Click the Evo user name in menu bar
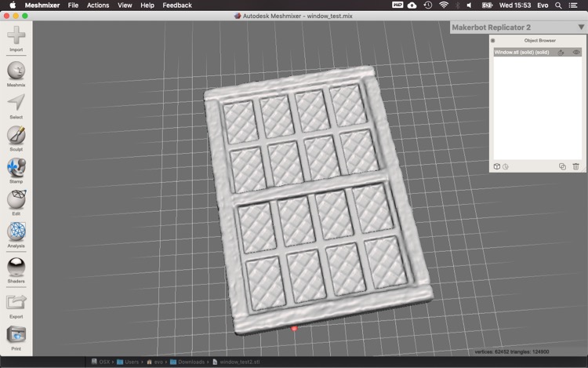588x368 pixels. tap(543, 5)
